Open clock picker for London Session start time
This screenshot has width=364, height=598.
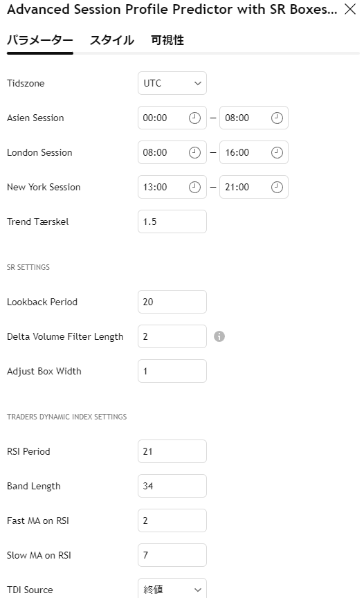point(194,152)
